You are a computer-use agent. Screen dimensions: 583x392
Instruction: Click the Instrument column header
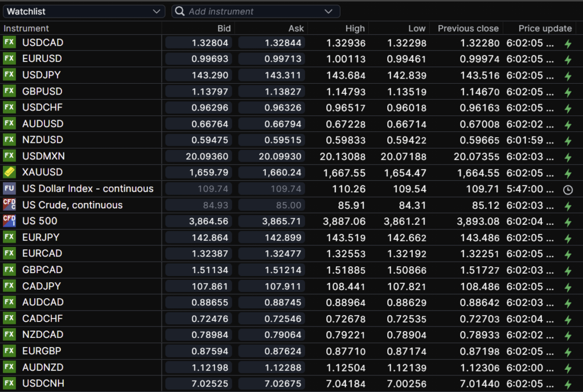[x=27, y=28]
